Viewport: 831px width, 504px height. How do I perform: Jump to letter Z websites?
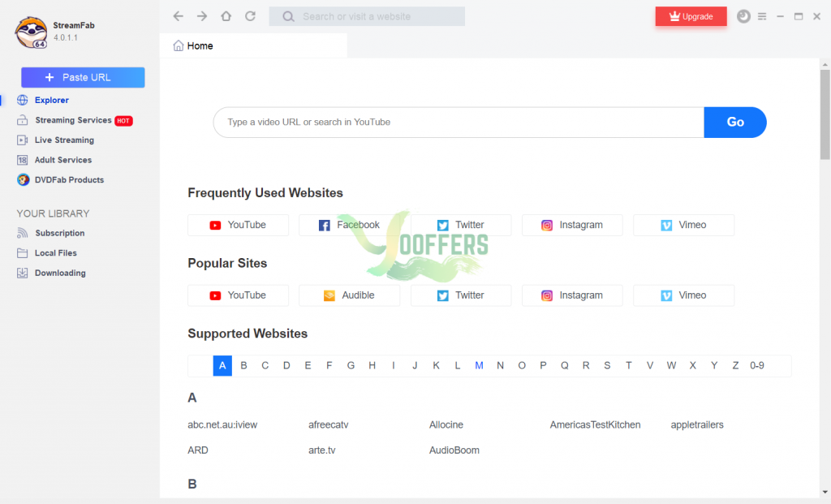[x=735, y=366]
